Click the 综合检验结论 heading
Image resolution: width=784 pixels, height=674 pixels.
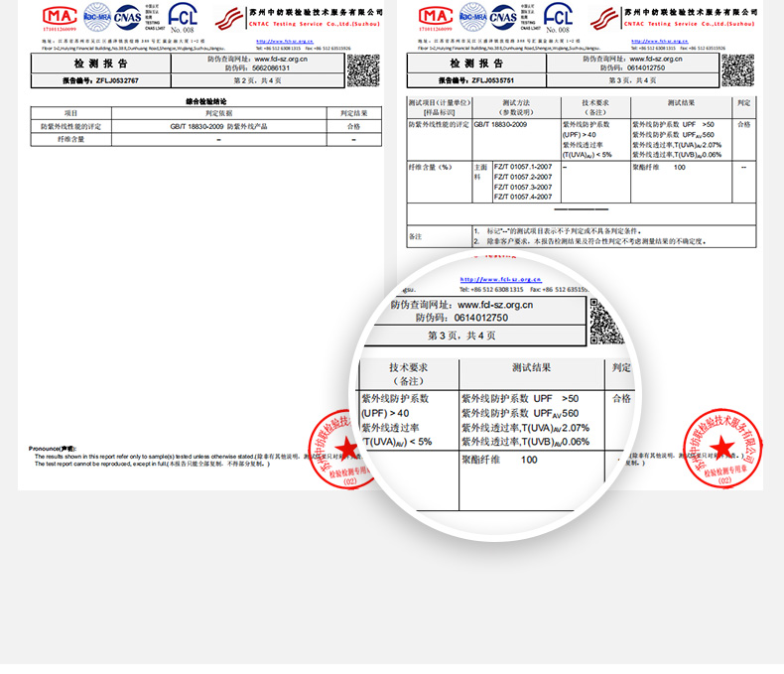[206, 101]
